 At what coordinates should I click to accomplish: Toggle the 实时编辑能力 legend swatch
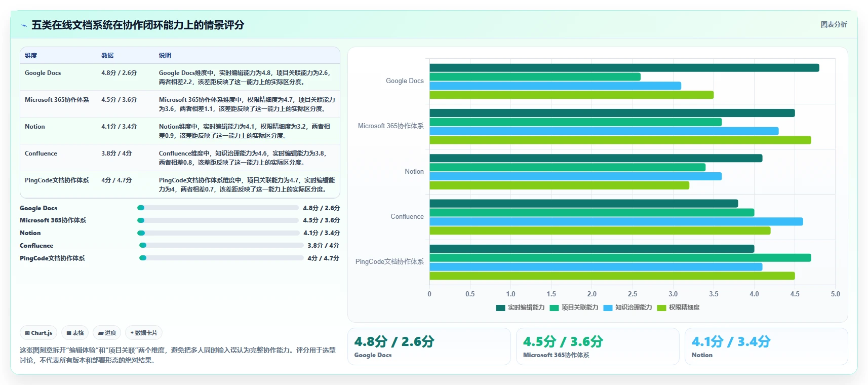tap(500, 307)
